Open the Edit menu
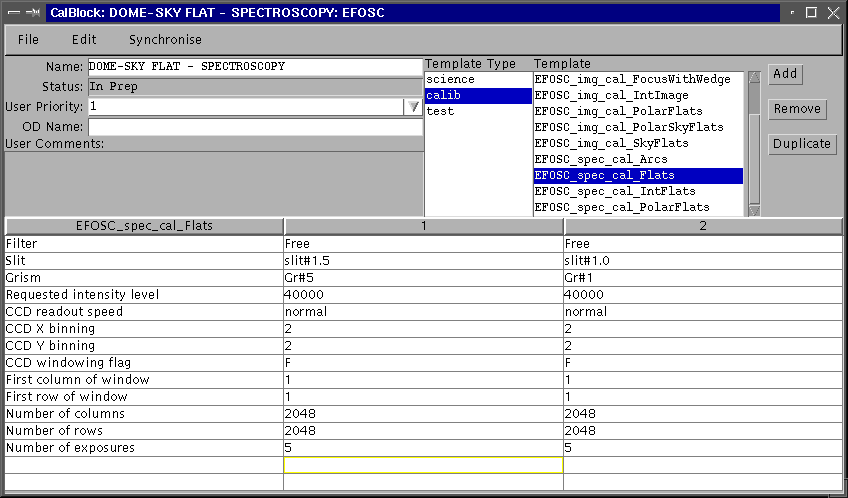The image size is (848, 498). 84,39
